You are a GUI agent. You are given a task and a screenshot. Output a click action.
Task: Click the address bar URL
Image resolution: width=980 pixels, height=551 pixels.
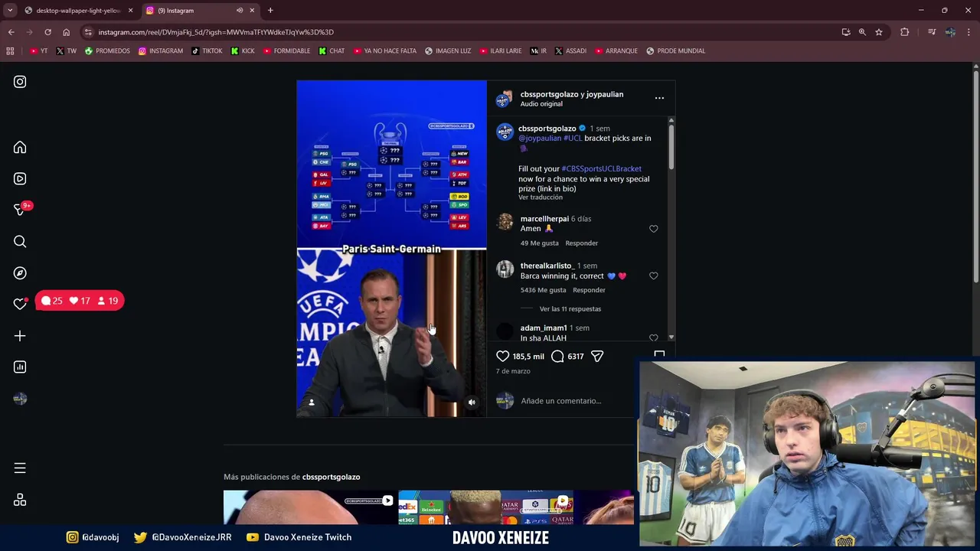216,32
